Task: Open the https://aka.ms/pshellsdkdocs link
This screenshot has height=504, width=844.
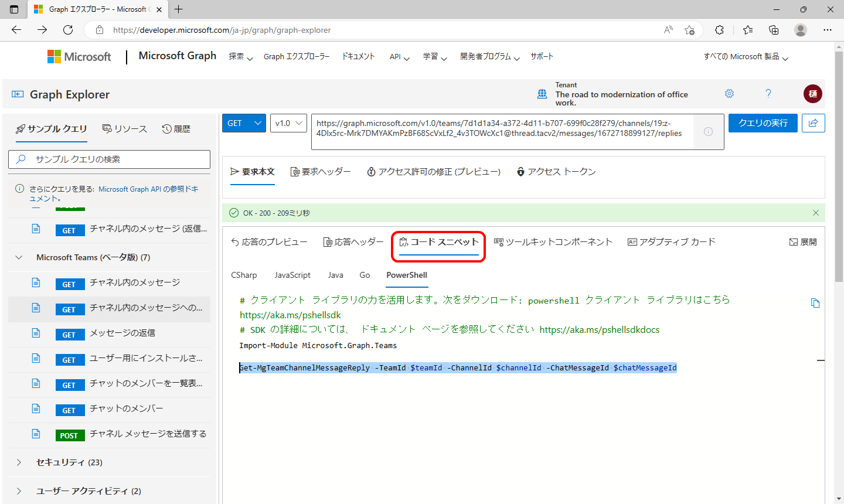Action: pyautogui.click(x=600, y=330)
